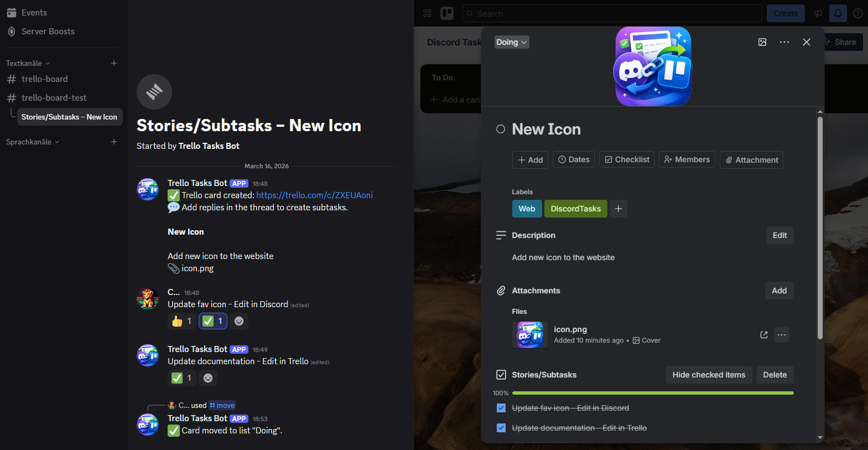Image resolution: width=868 pixels, height=450 pixels.
Task: Click the Attachment button
Action: point(751,160)
